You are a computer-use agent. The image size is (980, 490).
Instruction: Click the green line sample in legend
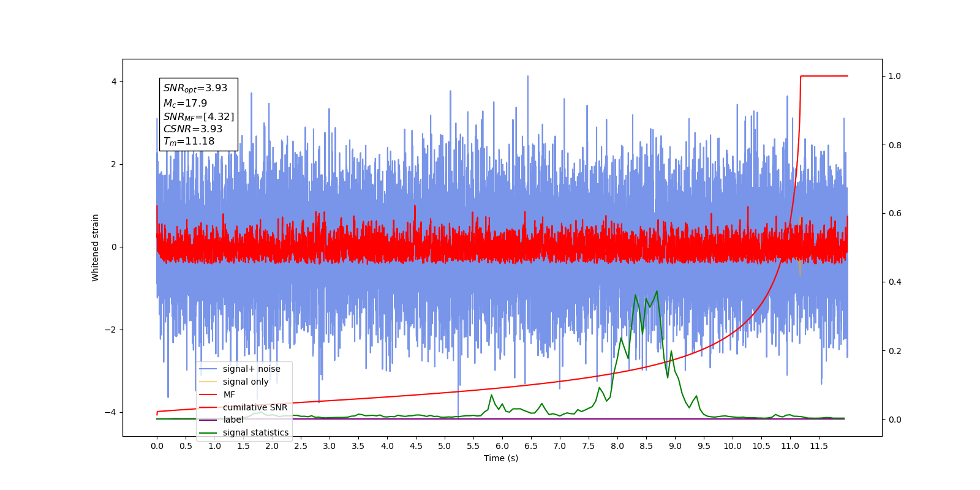point(209,433)
